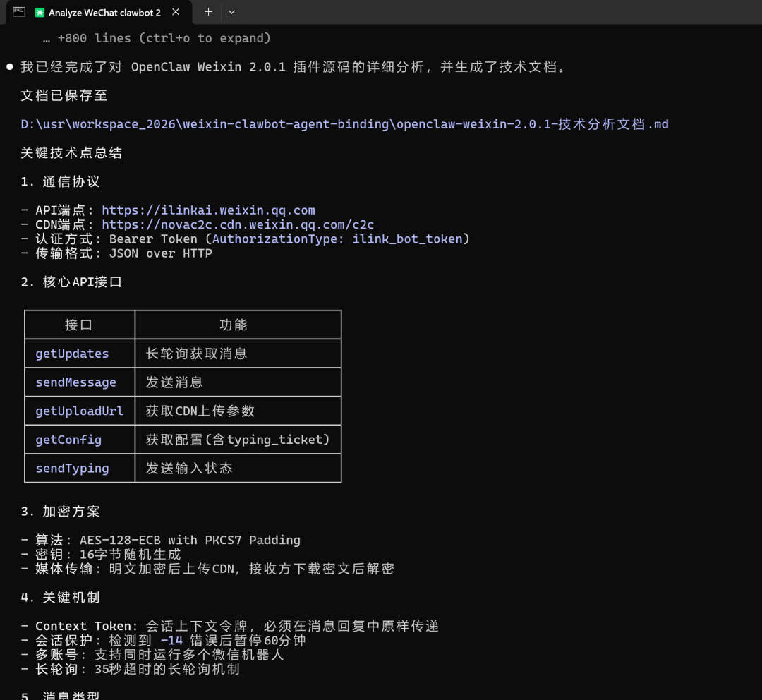This screenshot has width=762, height=700.
Task: Open the novac2c CDN endpoint link
Action: [238, 224]
